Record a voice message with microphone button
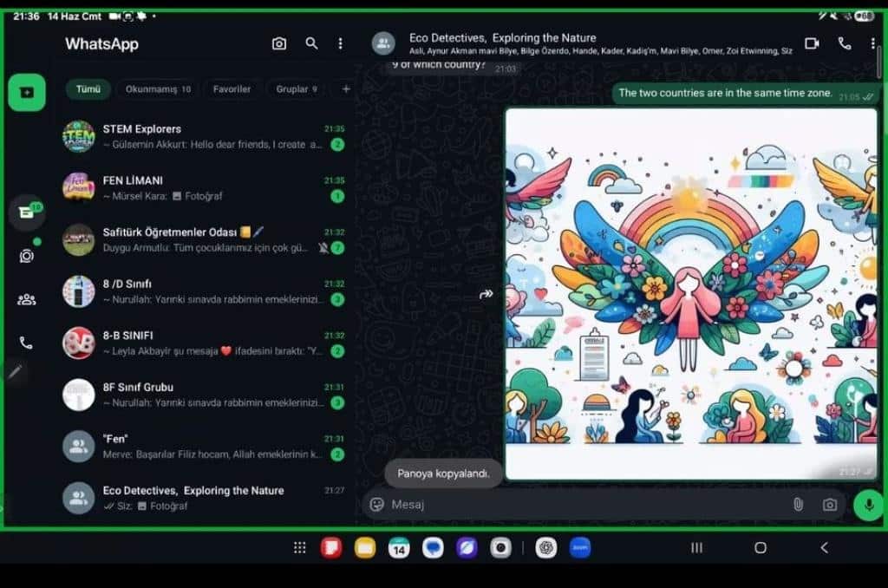 coord(868,504)
